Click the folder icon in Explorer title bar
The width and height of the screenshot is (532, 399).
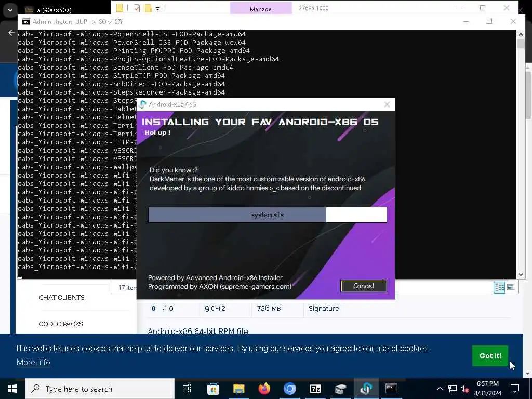119,8
